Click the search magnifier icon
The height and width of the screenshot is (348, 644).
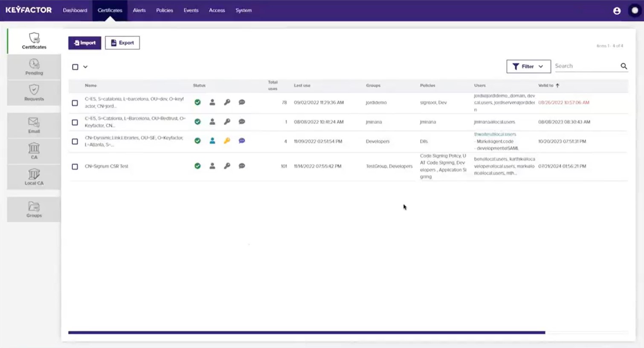click(624, 66)
